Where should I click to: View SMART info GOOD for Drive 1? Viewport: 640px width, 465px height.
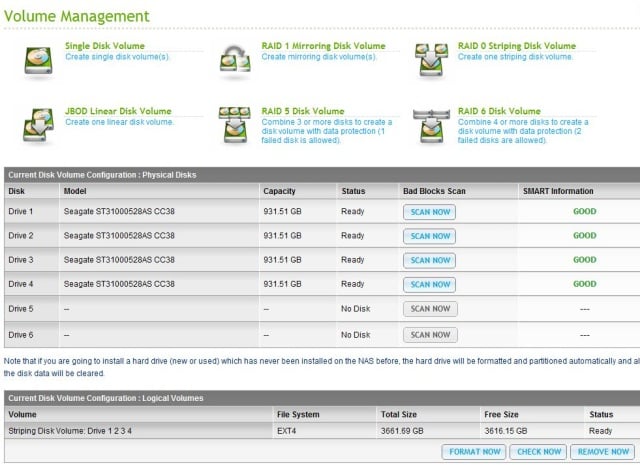click(584, 211)
